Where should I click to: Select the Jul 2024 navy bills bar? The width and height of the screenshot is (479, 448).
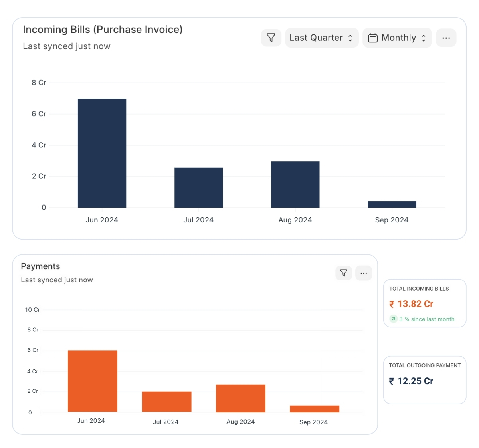point(198,187)
